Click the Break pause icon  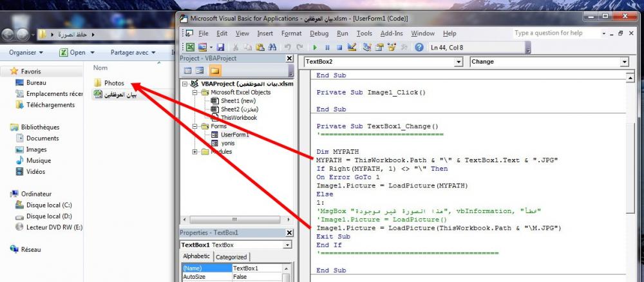click(327, 48)
